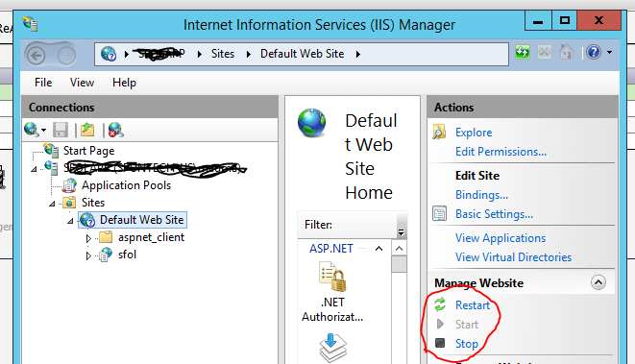Open Create New Connection dropdown arrow

(x=44, y=130)
